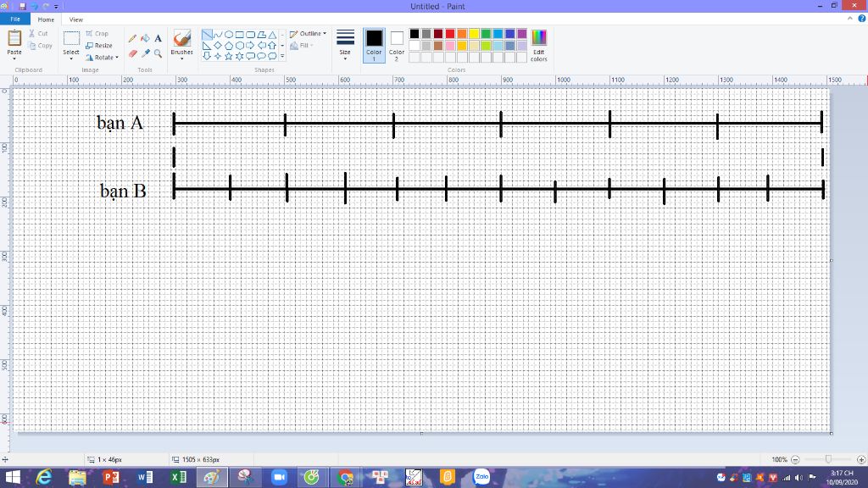Screen dimensions: 868x488
Task: Switch to the Home ribbon tab
Action: coord(46,19)
